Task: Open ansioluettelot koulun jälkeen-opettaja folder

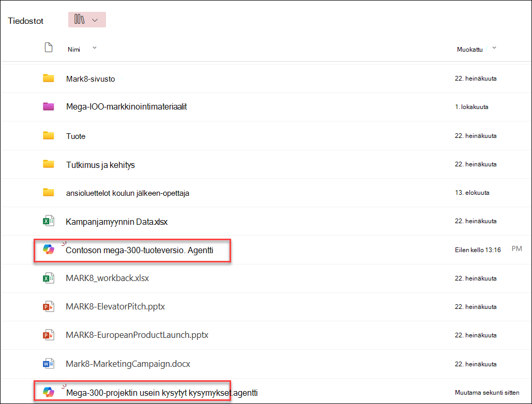Action: click(128, 193)
